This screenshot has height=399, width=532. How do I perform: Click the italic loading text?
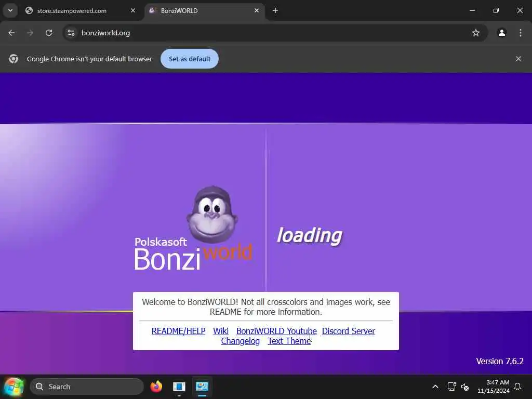(x=310, y=236)
